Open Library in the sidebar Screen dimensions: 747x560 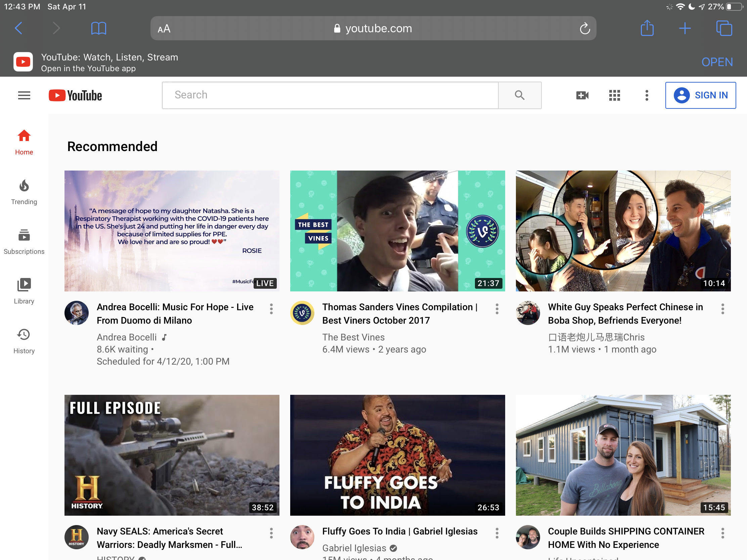click(x=24, y=291)
